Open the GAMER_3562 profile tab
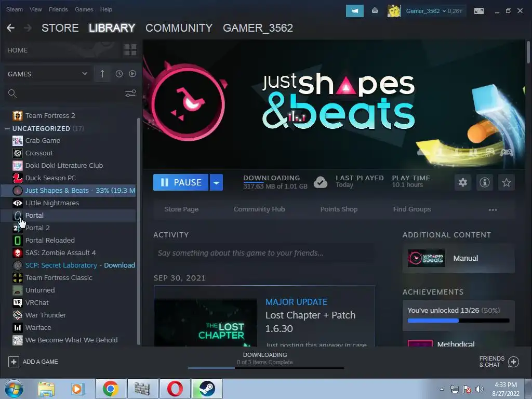532x399 pixels. [258, 28]
